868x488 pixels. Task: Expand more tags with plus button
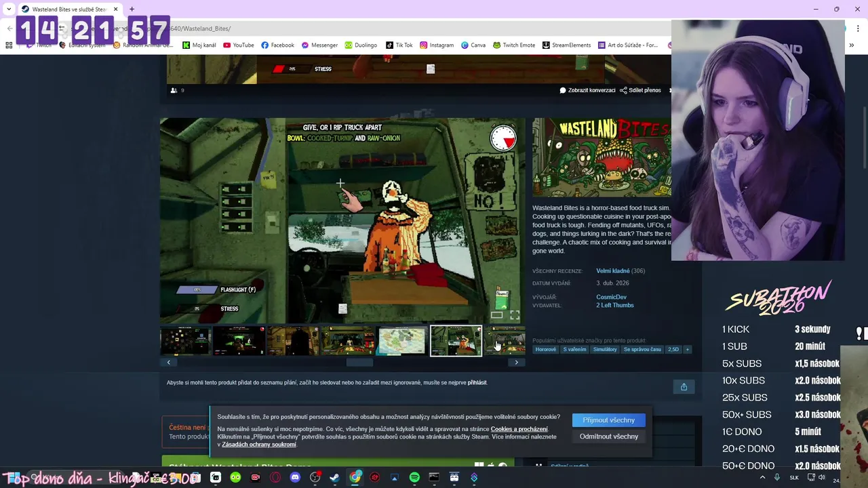tap(687, 350)
